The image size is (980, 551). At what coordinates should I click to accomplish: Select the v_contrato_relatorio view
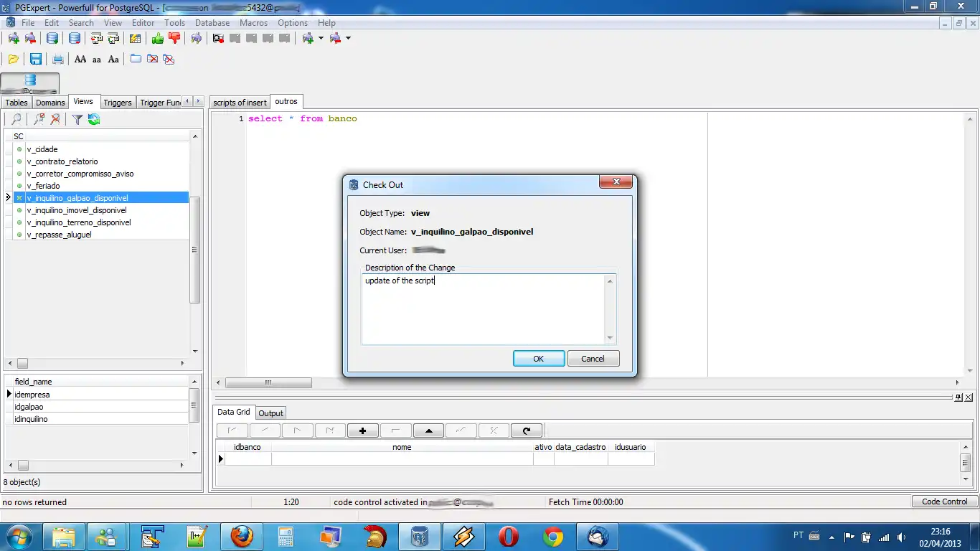pyautogui.click(x=62, y=161)
